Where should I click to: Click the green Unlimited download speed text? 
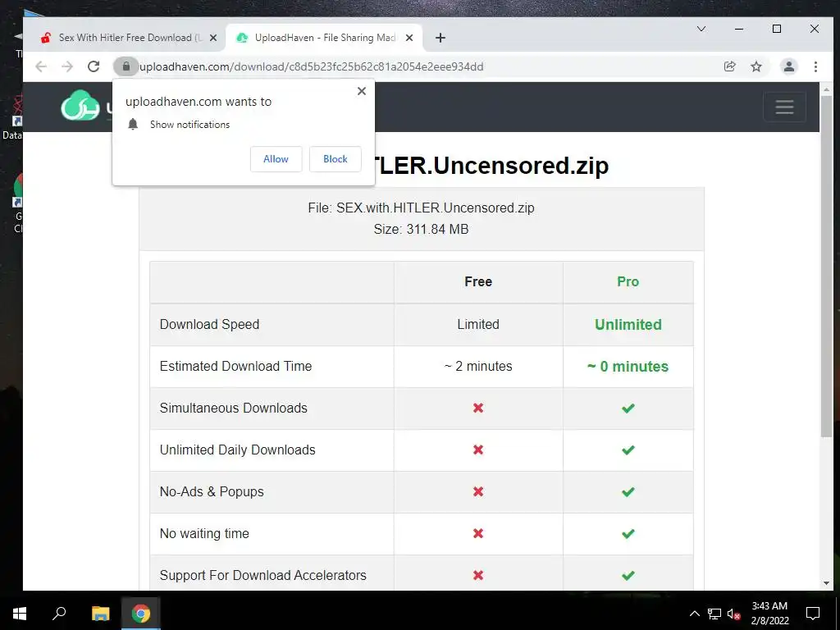628,325
